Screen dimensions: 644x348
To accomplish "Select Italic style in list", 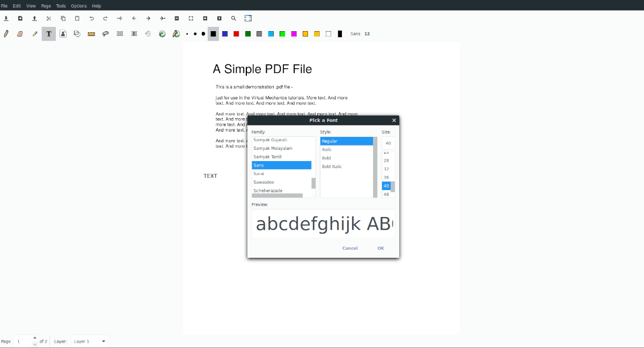I will pyautogui.click(x=347, y=150).
